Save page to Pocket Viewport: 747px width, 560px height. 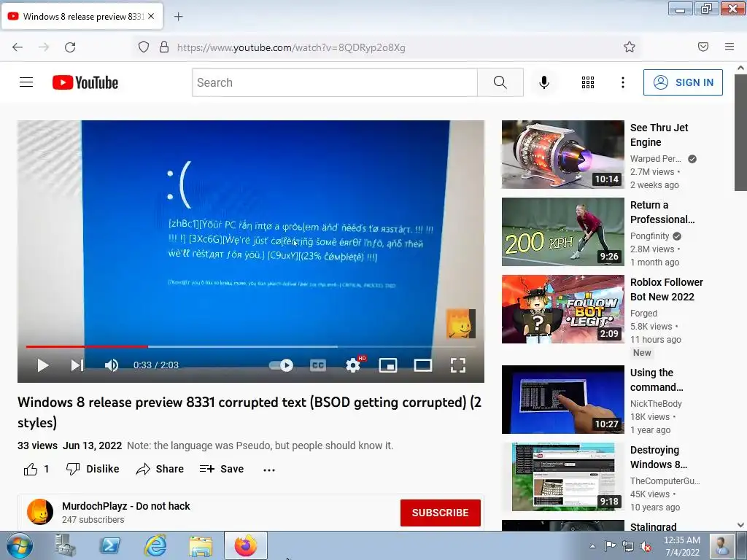coord(703,47)
